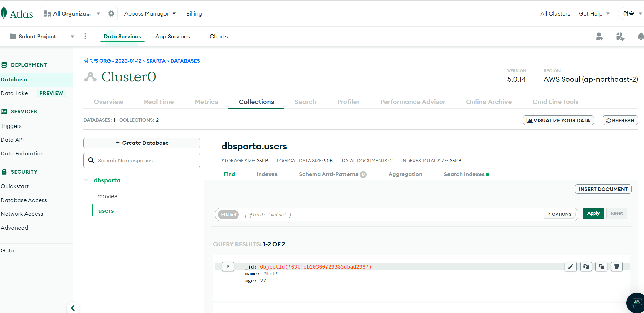Click VISUALIZE YOUR DATA button

(x=558, y=120)
